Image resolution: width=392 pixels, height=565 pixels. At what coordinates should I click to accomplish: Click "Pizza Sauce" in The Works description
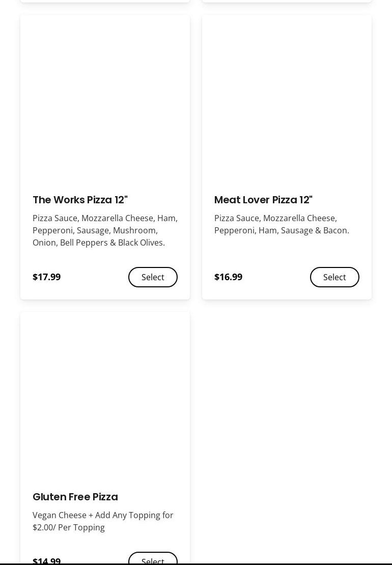click(x=55, y=218)
